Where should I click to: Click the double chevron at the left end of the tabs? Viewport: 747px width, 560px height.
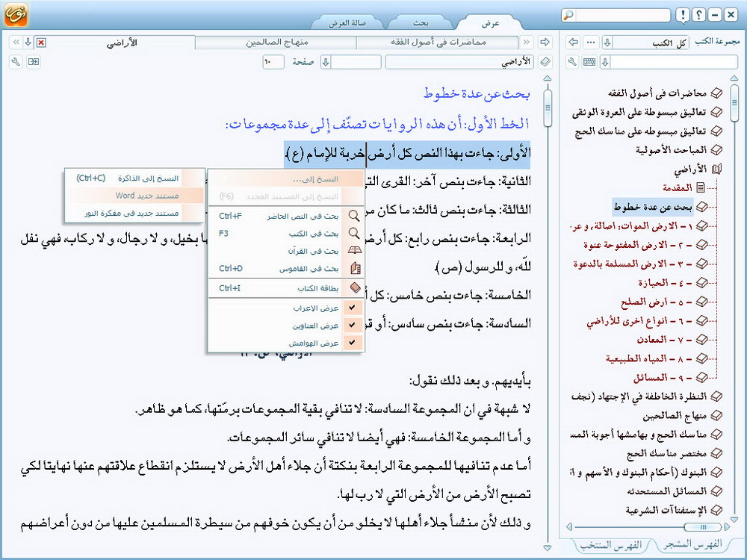point(16,43)
